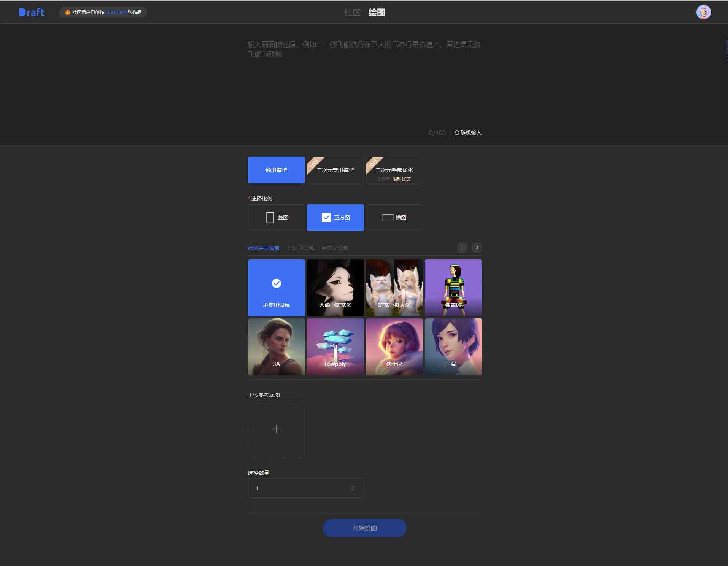This screenshot has width=728, height=566.
Task: Click the random input refresh icon
Action: (x=457, y=133)
